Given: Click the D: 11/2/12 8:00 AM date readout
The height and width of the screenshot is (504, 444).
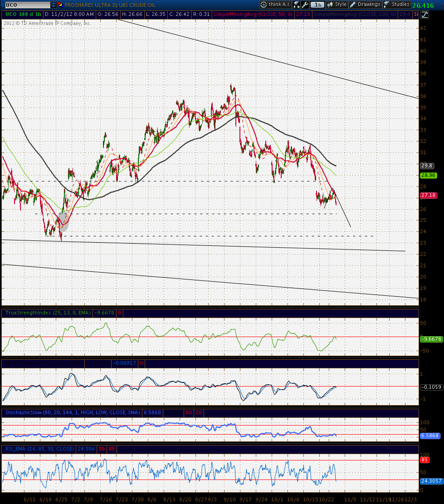Looking at the screenshot, I should [69, 14].
